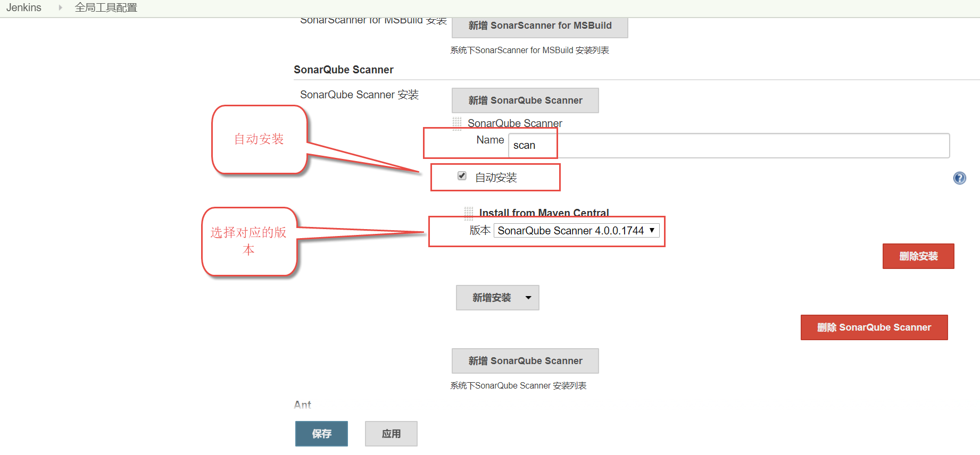Click the Install from Maven Central heading
Image resolution: width=980 pixels, height=455 pixels.
click(x=544, y=213)
